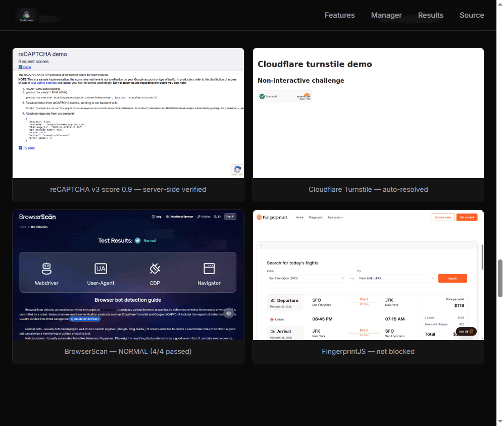The height and width of the screenshot is (426, 504).
Task: Click the Departure plane icon
Action: (x=273, y=300)
